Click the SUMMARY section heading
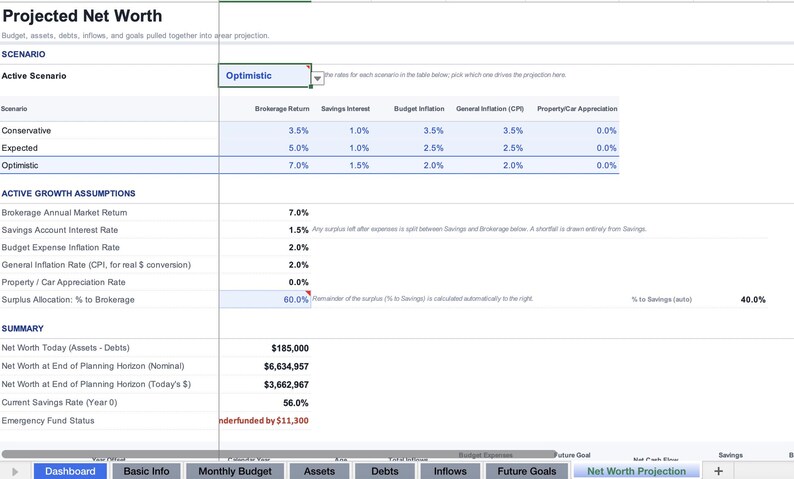 click(x=22, y=329)
